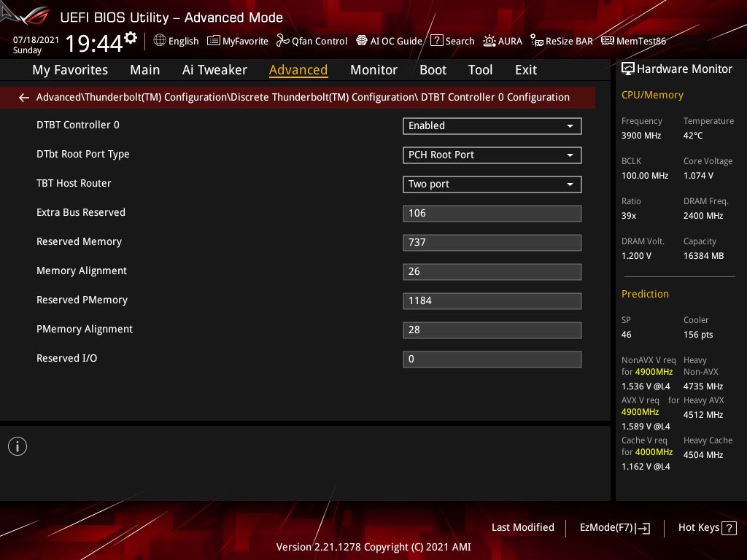Open the BIOS Search function
Image resolution: width=747 pixels, height=560 pixels.
452,41
